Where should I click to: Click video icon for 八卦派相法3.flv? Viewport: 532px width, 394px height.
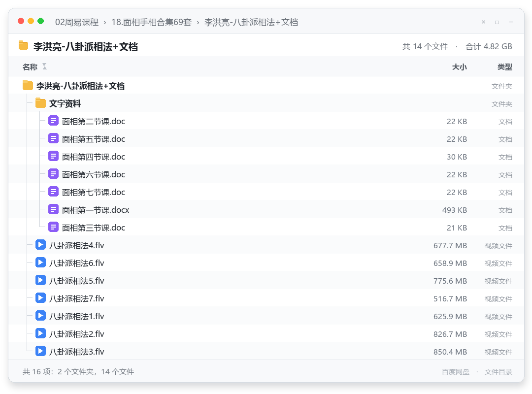tap(40, 351)
